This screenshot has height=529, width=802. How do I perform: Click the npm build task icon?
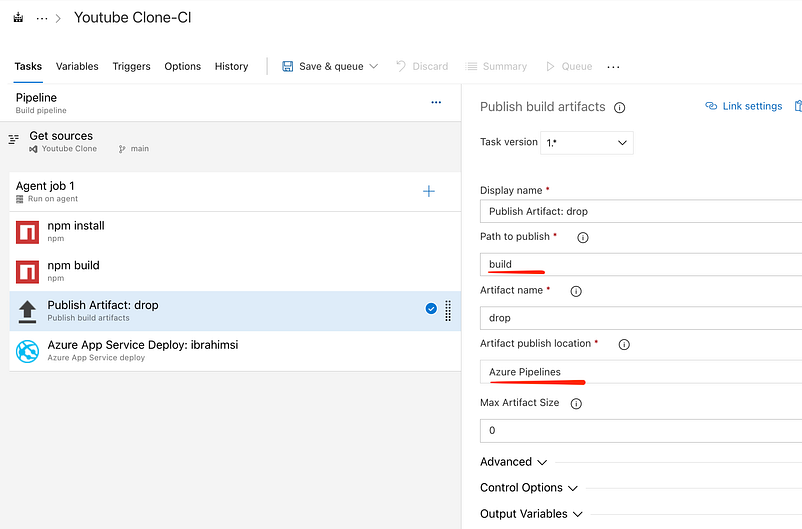pos(27,272)
